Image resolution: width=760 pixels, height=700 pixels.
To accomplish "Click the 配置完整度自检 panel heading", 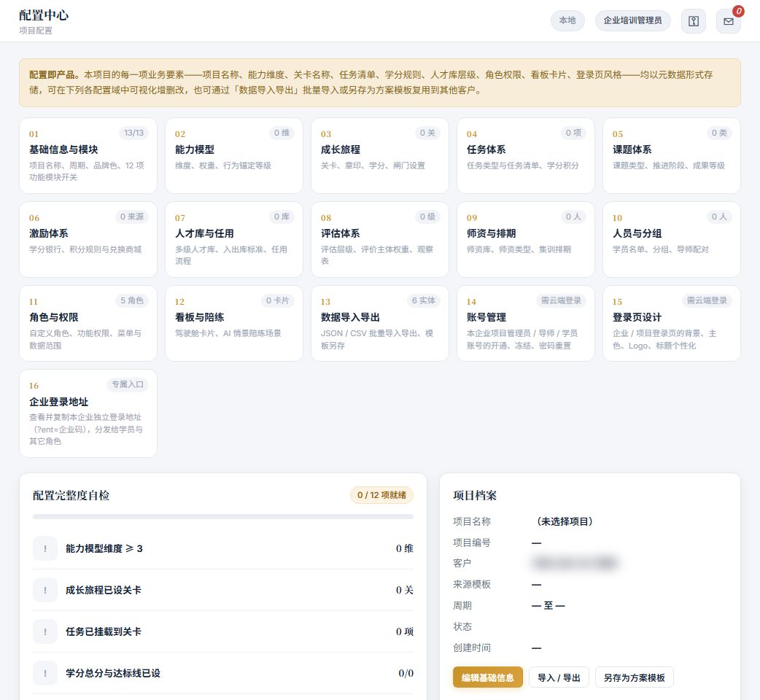I will click(71, 495).
